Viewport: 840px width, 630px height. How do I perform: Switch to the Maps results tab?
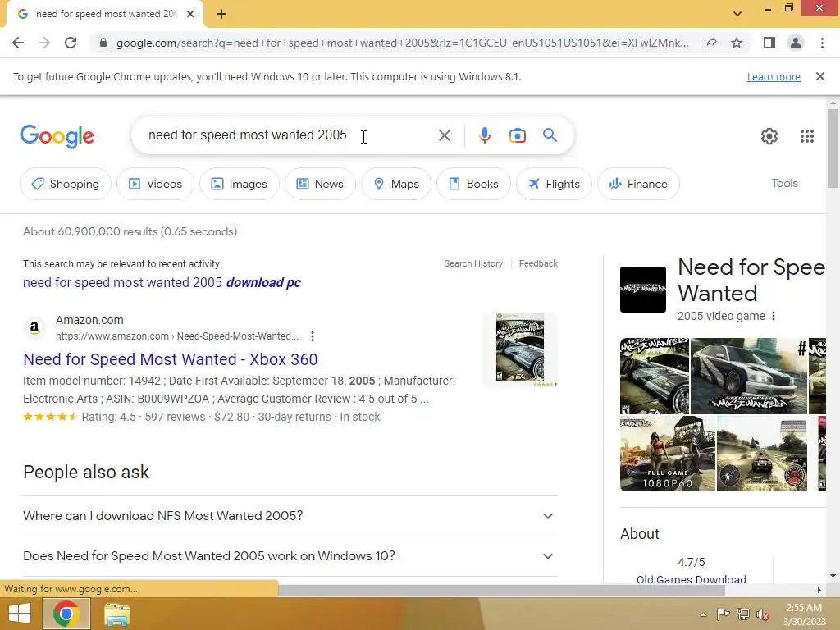tap(396, 184)
